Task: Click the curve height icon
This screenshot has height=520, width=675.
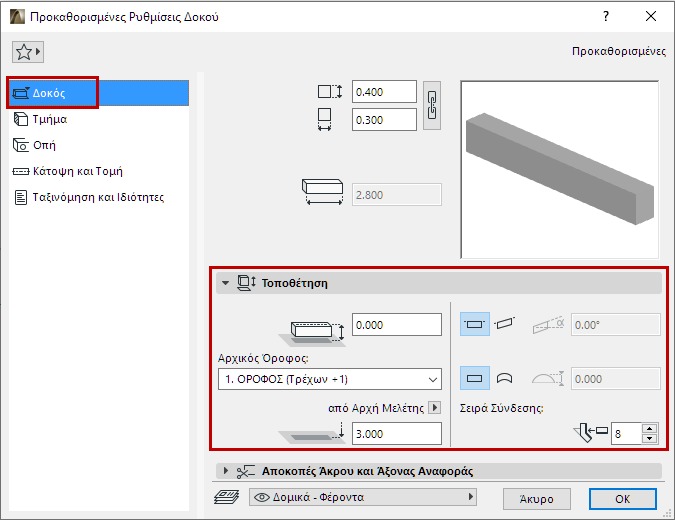Action: tap(548, 379)
